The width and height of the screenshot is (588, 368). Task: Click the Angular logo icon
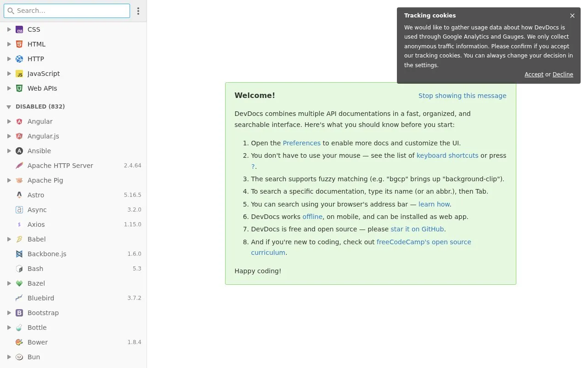pos(19,121)
